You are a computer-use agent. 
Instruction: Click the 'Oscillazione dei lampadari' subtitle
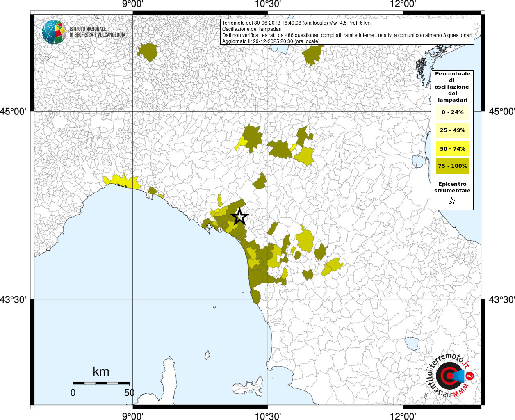click(252, 29)
